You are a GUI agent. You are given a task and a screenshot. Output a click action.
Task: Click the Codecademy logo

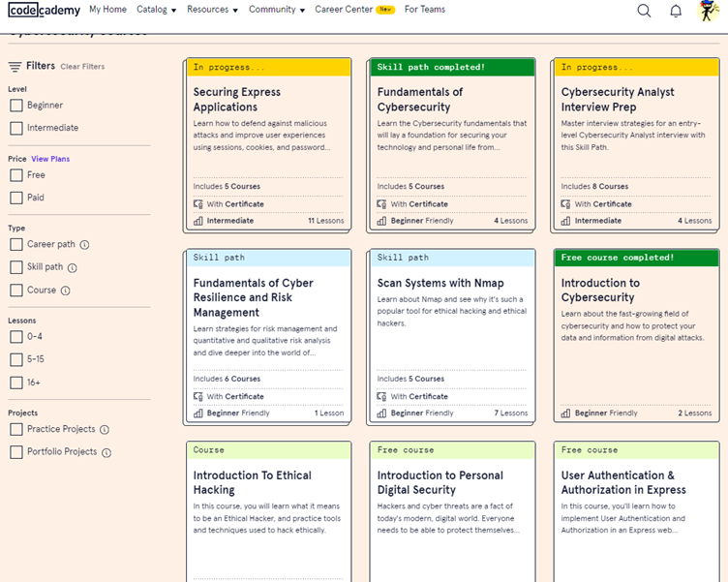[45, 10]
